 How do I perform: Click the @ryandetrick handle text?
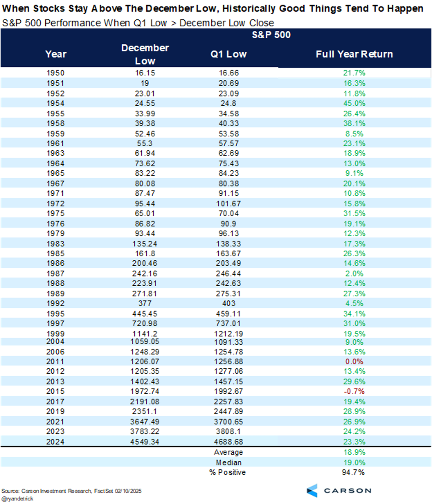[18, 499]
